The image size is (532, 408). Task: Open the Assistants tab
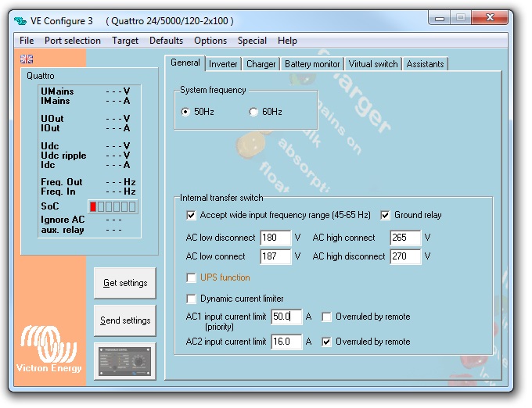(x=425, y=64)
